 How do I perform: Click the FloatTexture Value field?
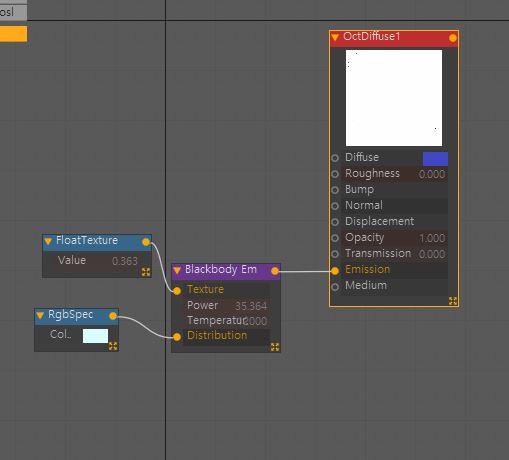[97, 261]
